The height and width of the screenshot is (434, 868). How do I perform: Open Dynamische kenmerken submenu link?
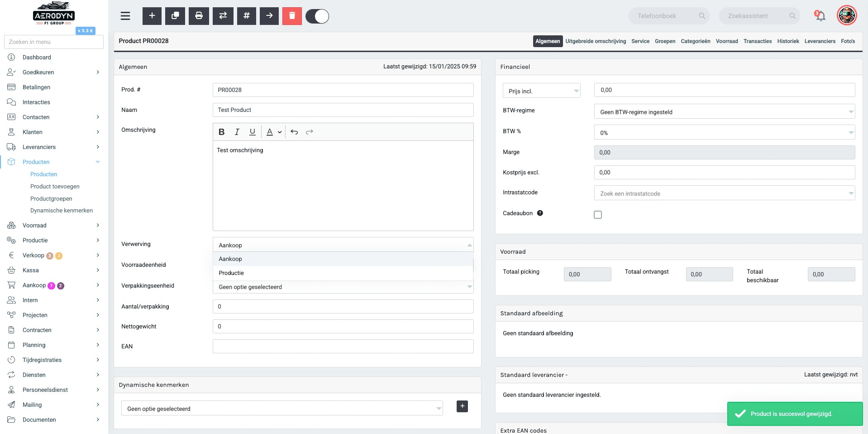[x=62, y=210]
